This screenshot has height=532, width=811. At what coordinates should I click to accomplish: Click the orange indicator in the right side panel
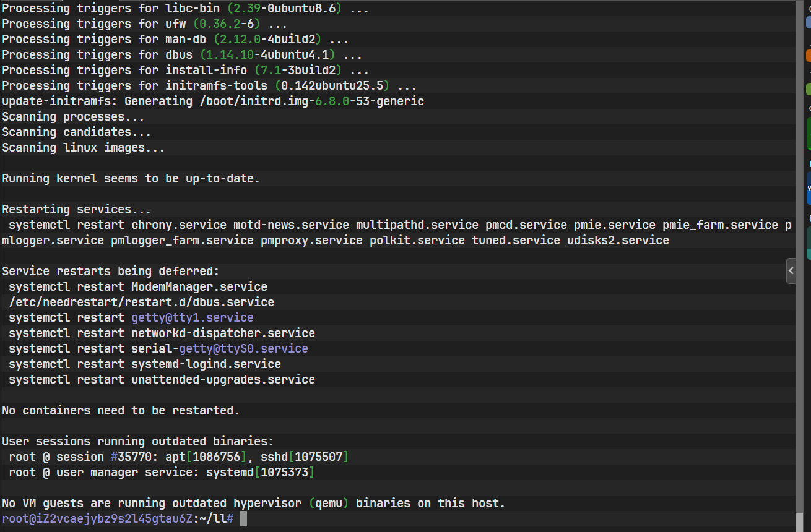[809, 56]
